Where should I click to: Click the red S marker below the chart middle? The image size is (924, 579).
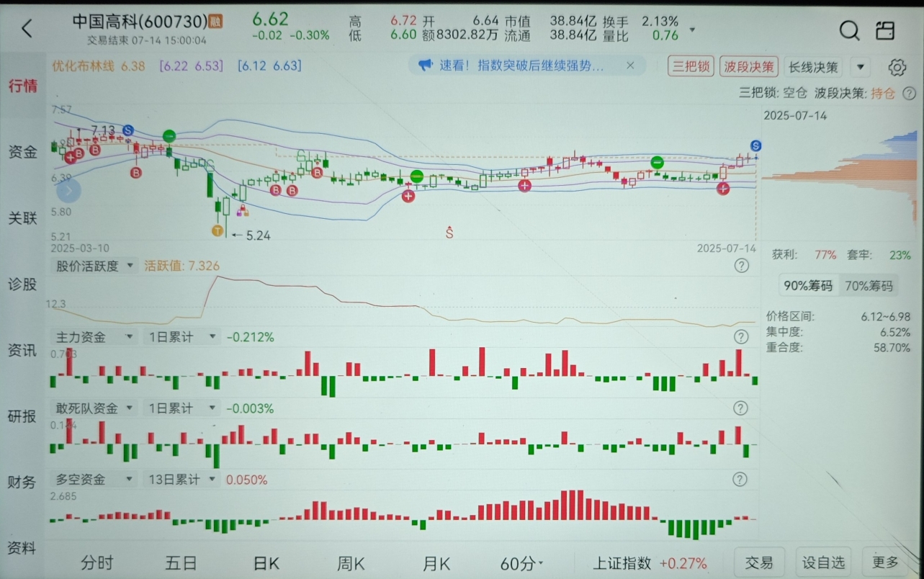(x=449, y=232)
